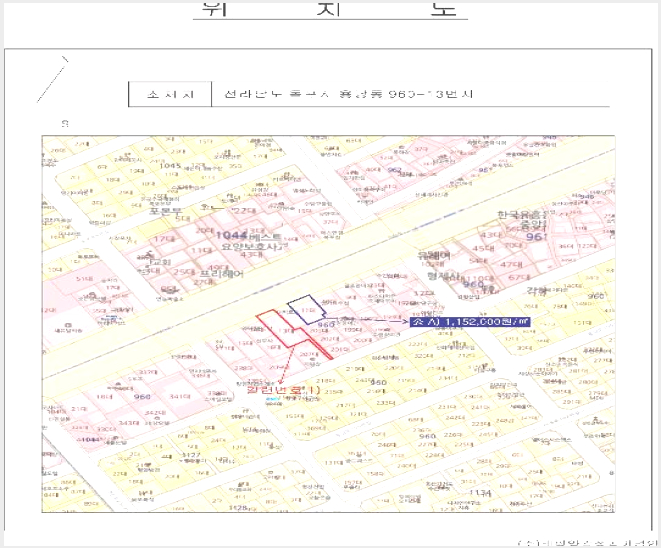The width and height of the screenshot is (661, 548).
Task: Select the 22대 parcel label
Action: tap(245, 210)
